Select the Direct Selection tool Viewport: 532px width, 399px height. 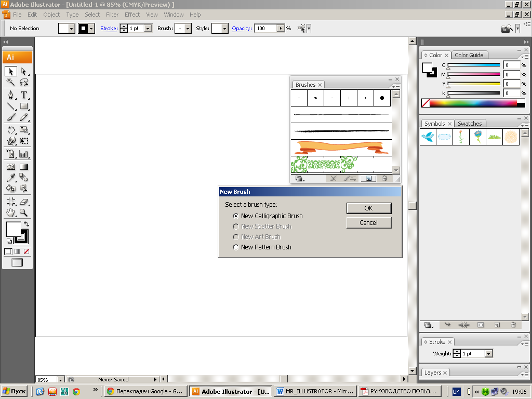24,71
